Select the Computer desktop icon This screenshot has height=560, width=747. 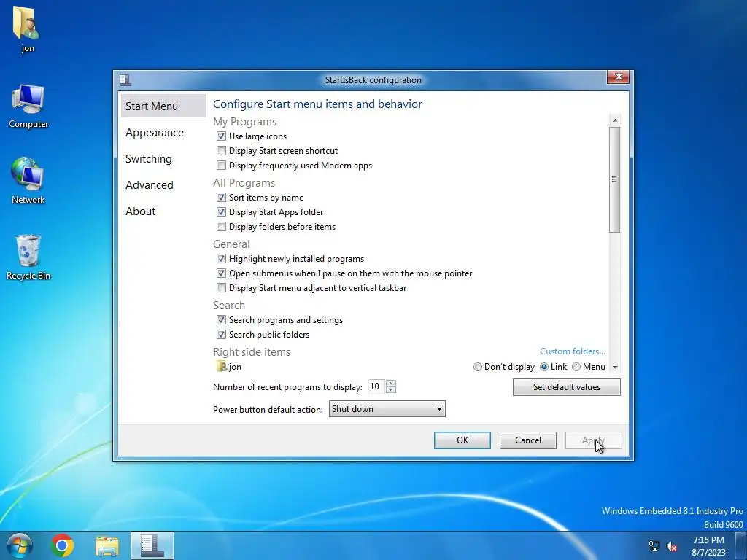28,106
